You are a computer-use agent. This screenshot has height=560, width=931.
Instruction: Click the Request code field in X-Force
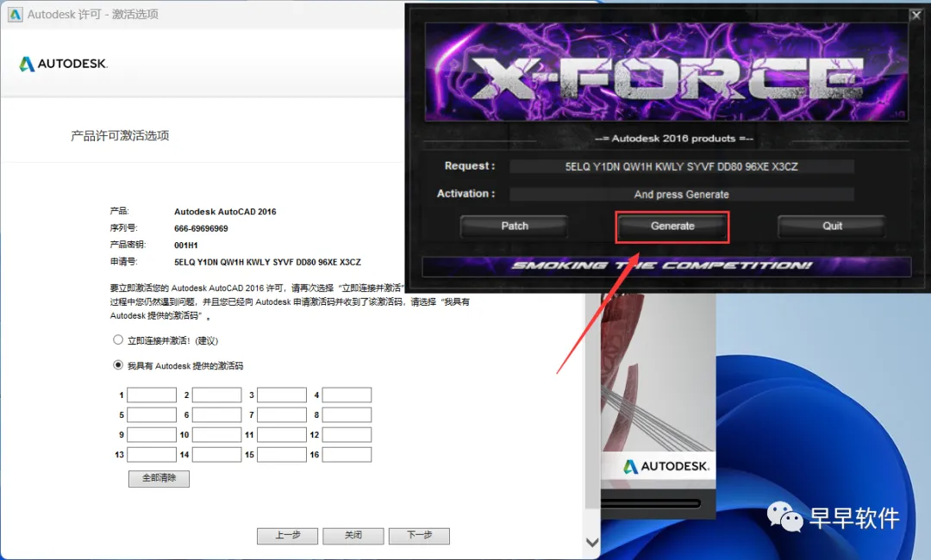point(682,166)
